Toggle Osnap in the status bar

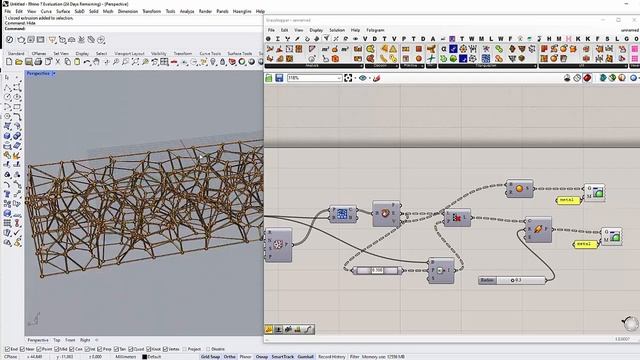tap(262, 357)
